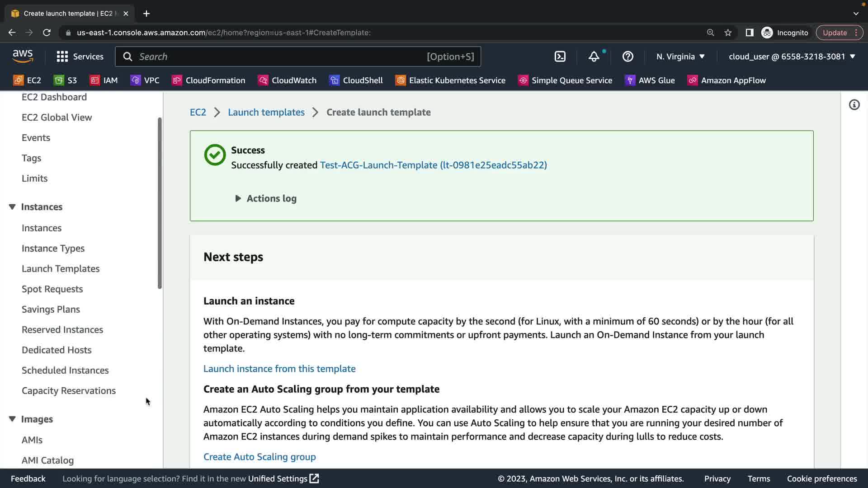Screen dimensions: 868x488
Task: Open CloudFormation favorite shortcut
Action: 209,80
